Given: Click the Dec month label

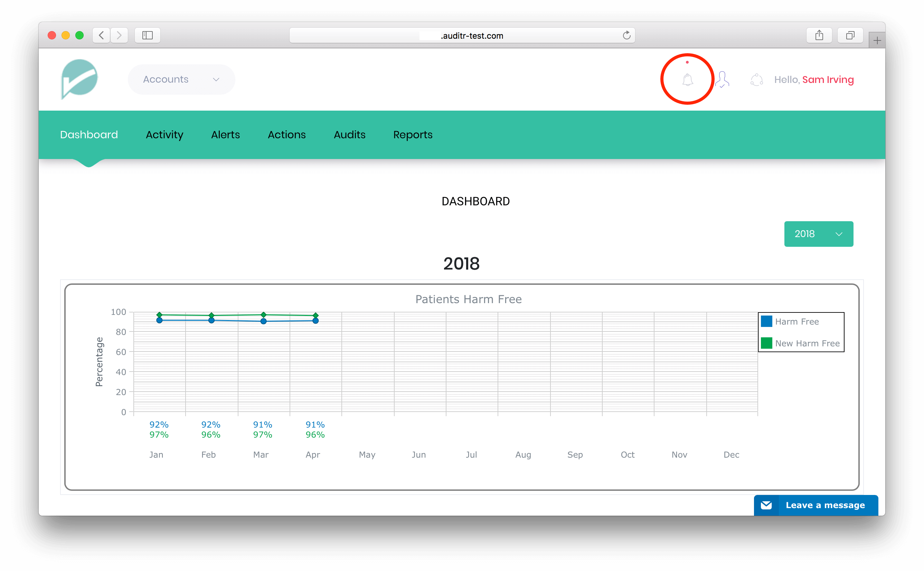Looking at the screenshot, I should click(731, 455).
